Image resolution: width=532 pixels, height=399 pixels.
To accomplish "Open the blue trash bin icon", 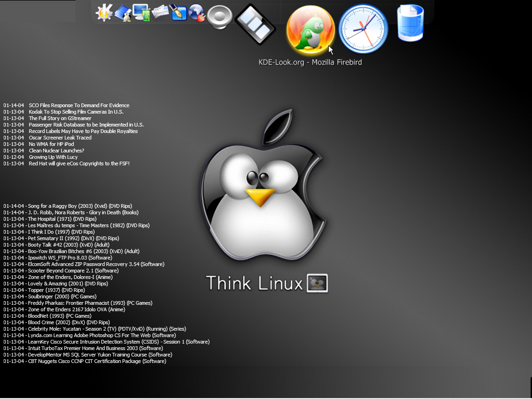I will tap(411, 23).
